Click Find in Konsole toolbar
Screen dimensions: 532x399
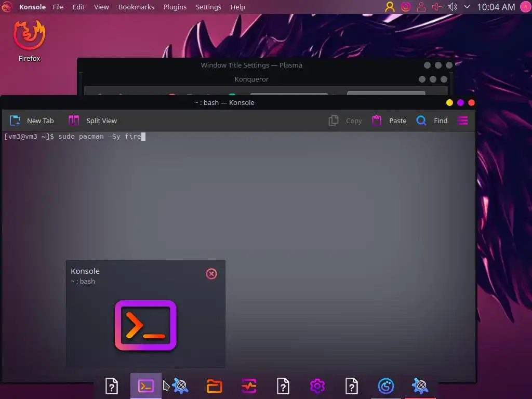coord(432,121)
